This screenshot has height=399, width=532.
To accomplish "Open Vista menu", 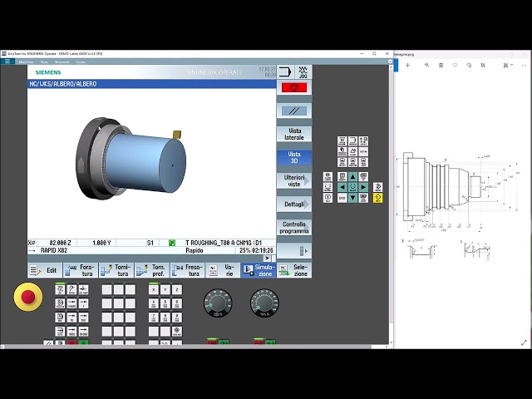I will 44,62.
